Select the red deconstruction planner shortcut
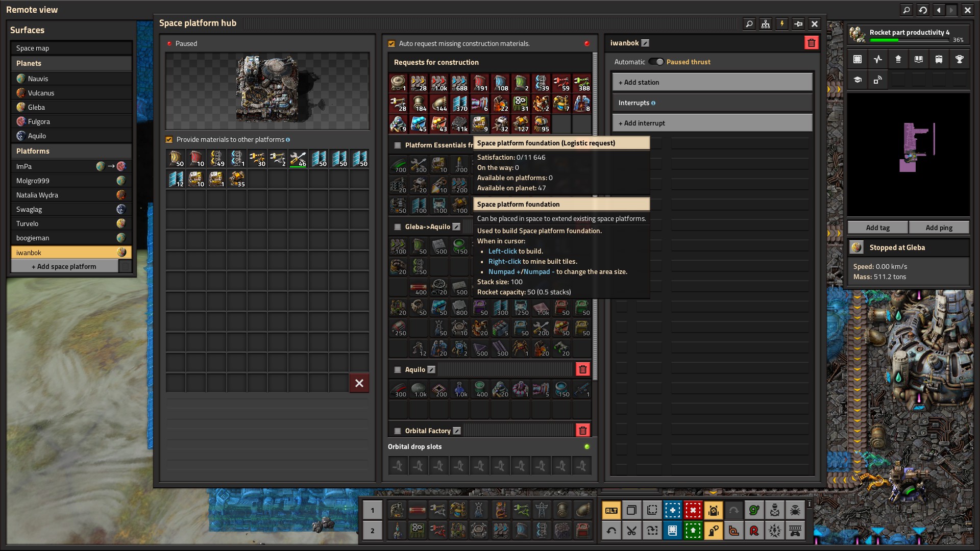980x551 pixels. [693, 510]
